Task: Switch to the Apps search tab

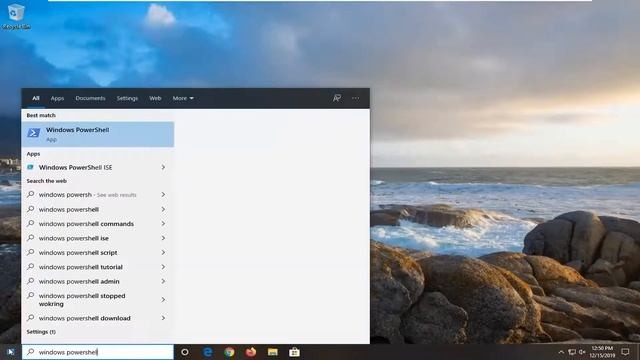Action: click(57, 98)
